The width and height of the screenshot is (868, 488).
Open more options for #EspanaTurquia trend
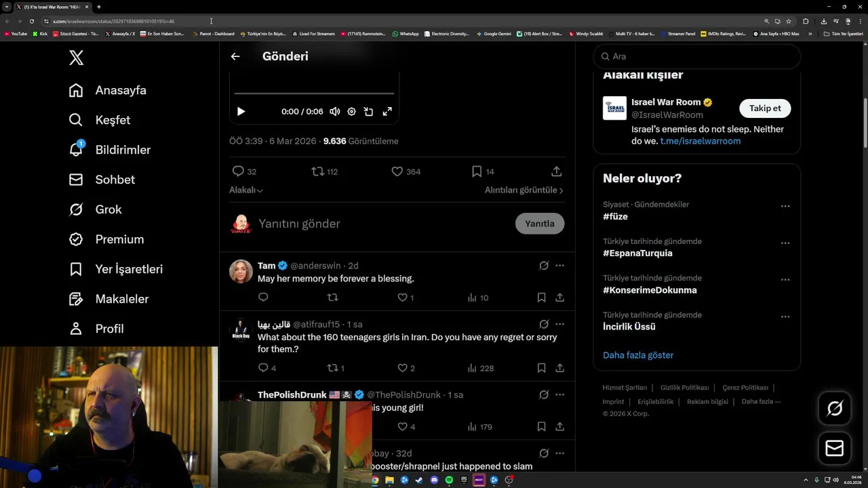pos(785,243)
